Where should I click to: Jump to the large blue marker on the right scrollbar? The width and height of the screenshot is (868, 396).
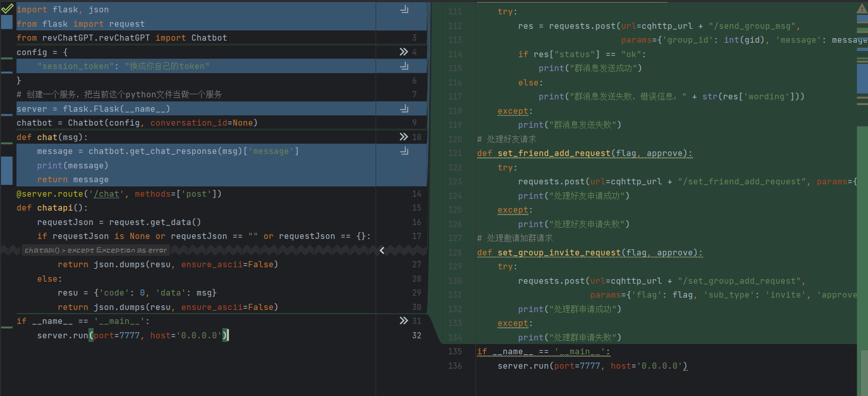pyautogui.click(x=862, y=78)
